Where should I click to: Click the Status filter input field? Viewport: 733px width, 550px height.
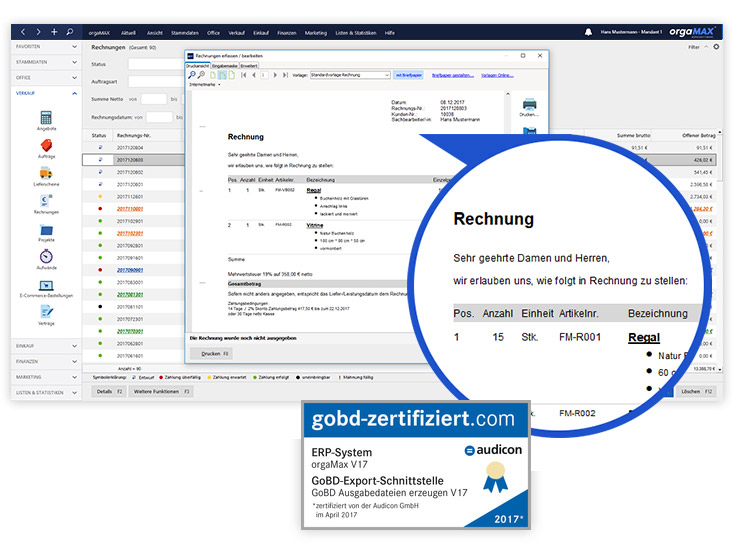pos(156,64)
